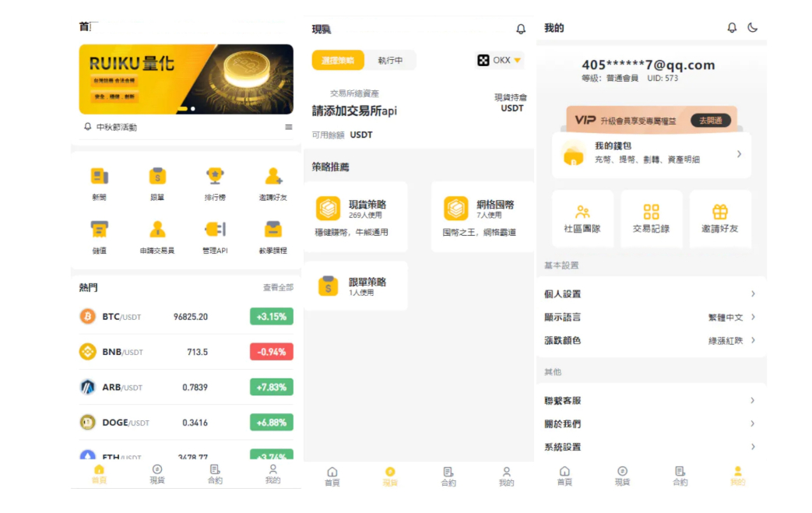Viewport: 812px width, 513px height.
Task: Open the 交易記錄 trade records tile
Action: pyautogui.click(x=652, y=219)
